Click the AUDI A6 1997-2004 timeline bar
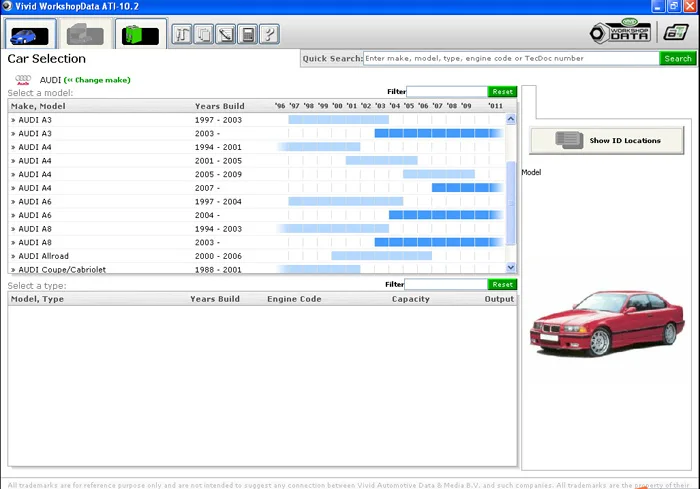The image size is (700, 489). 346,201
